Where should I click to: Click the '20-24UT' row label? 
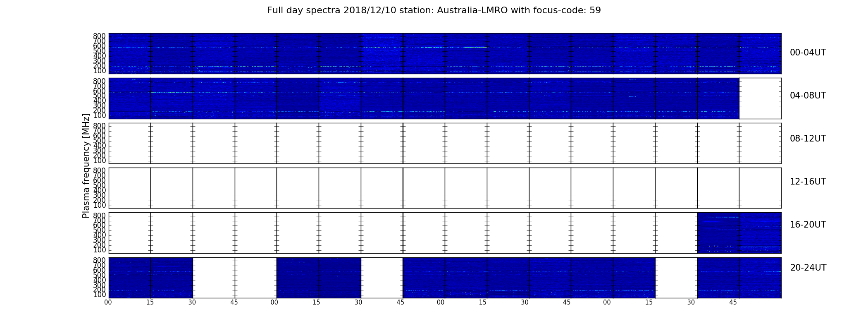pyautogui.click(x=808, y=268)
